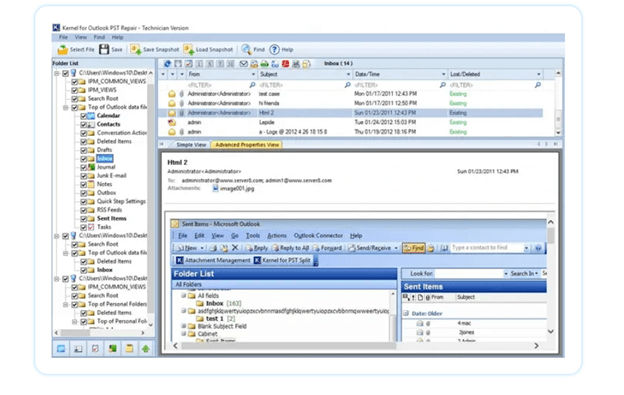Open notes view icon in bottom panel
This screenshot has width=624, height=395.
pos(129,349)
